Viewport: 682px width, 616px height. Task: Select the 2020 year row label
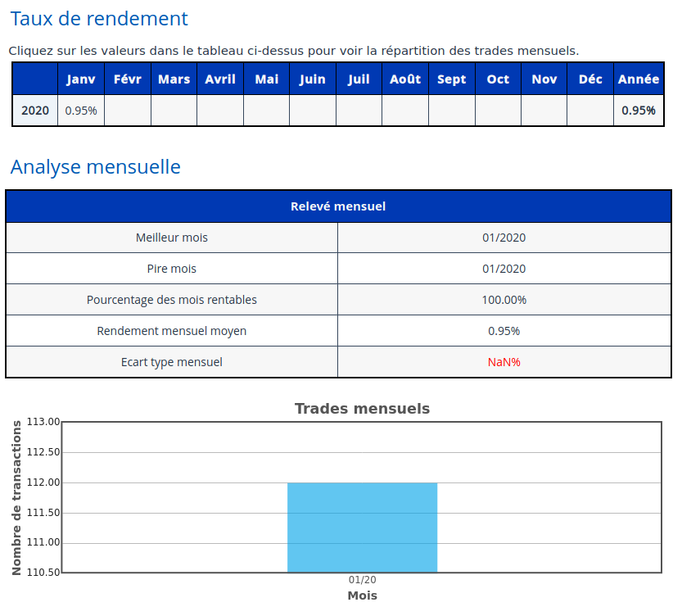point(35,111)
